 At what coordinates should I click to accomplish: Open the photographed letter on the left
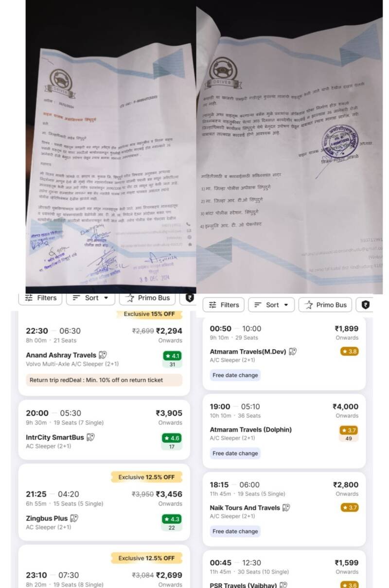111,147
